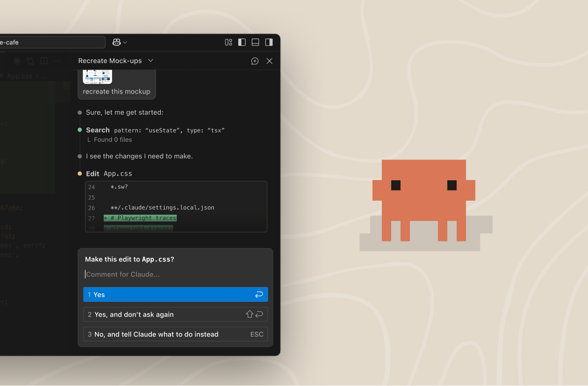588x386 pixels.
Task: Close the Recreate Mock-ups panel
Action: pyautogui.click(x=269, y=61)
